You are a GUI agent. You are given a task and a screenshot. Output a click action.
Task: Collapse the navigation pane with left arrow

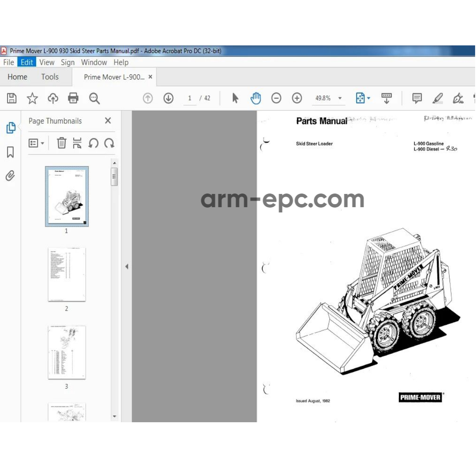click(126, 267)
